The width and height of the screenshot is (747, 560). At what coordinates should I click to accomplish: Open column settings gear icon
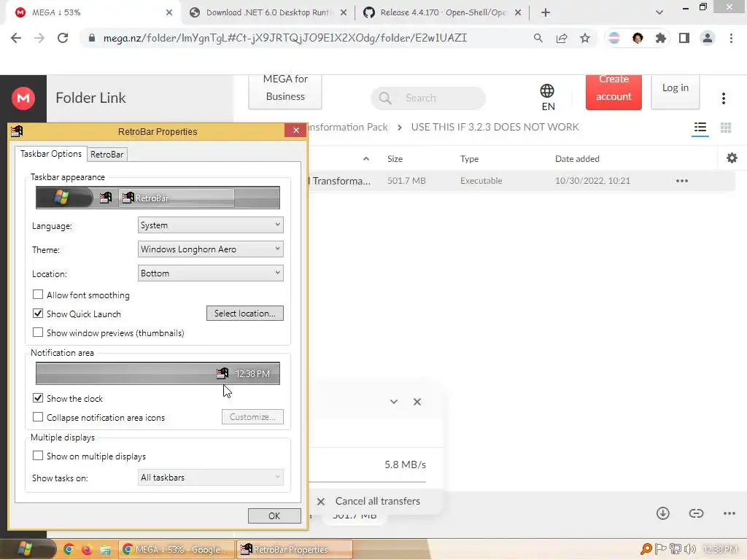(732, 158)
